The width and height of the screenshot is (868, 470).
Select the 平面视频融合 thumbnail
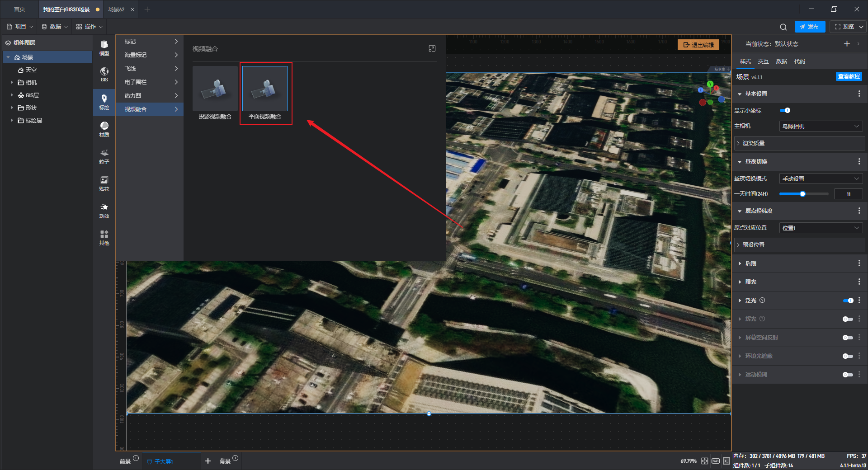click(265, 89)
